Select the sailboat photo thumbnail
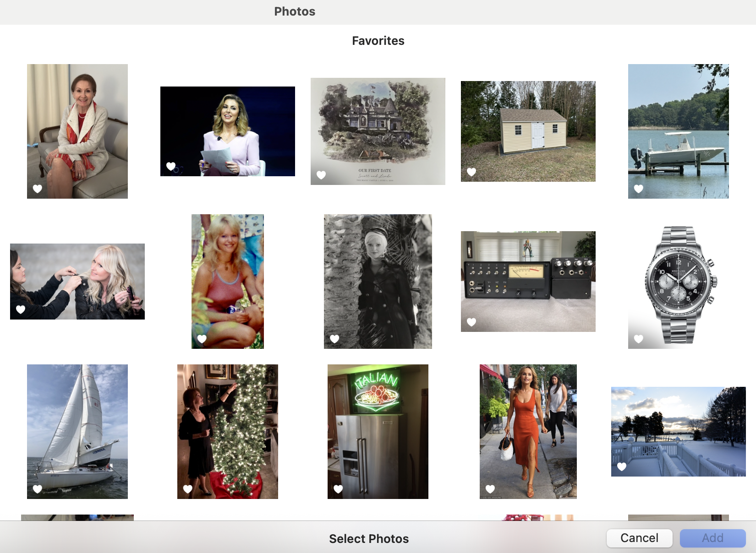 coord(77,431)
